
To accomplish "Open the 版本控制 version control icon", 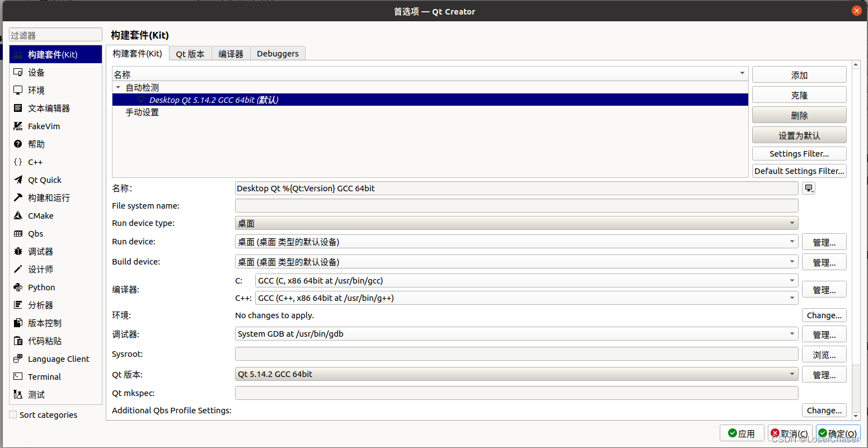I will pos(18,323).
